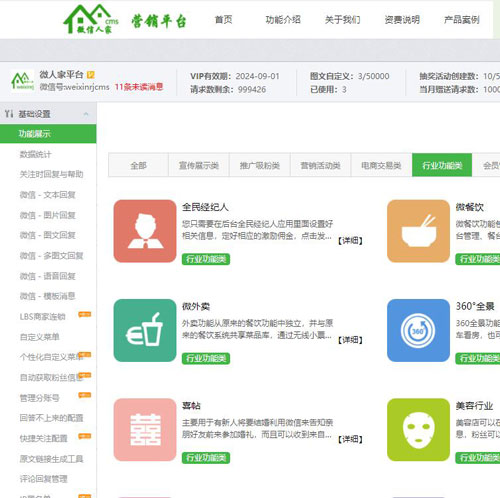Click 行业功能类 tag under 微外卖

click(206, 358)
